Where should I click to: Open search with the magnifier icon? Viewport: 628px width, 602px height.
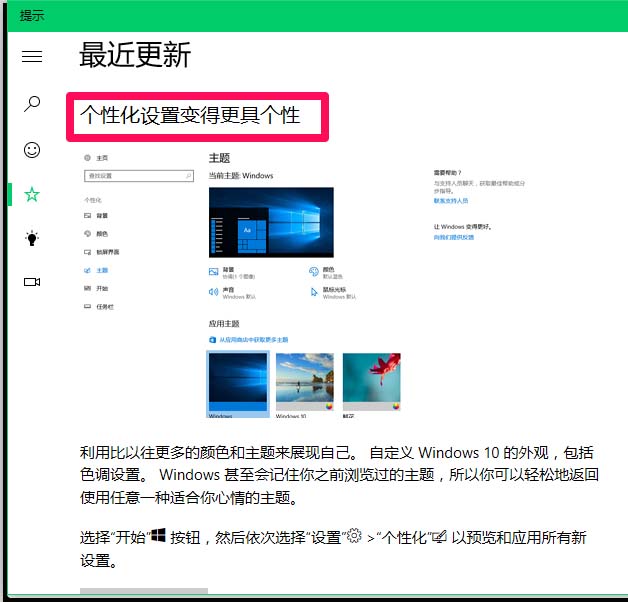click(32, 104)
